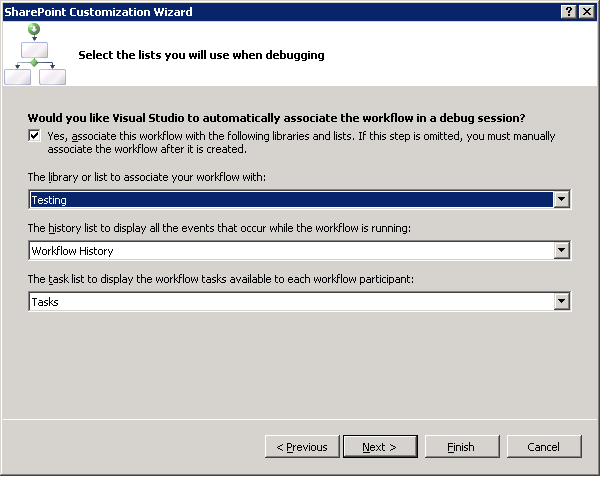Screen dimensions: 601x477
Task: Open the Workflow History dropdown arrow
Action: [x=562, y=250]
